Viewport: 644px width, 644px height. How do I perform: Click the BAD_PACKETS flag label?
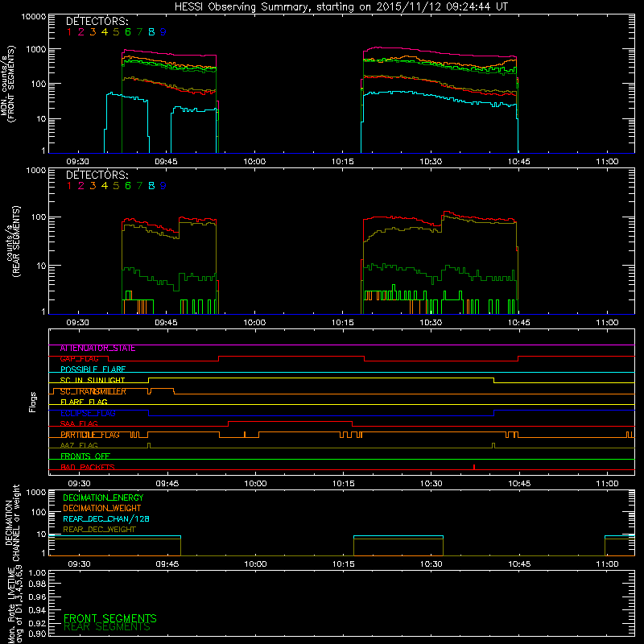pyautogui.click(x=88, y=467)
